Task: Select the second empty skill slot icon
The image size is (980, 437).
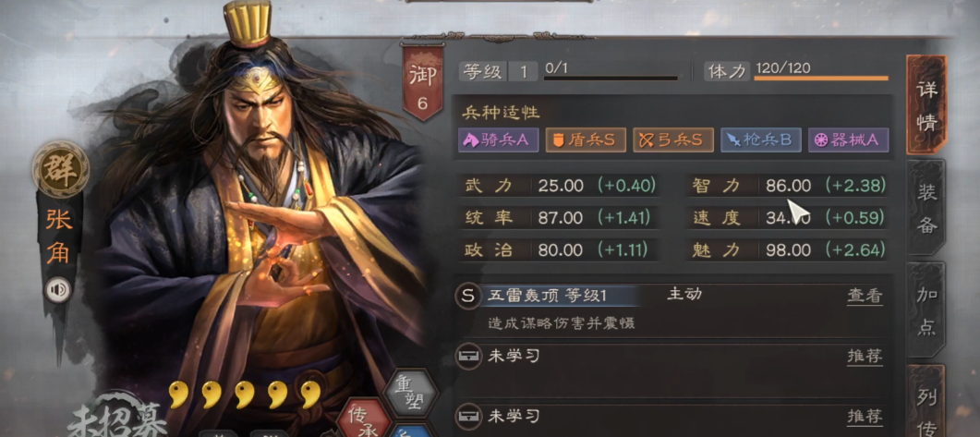Action: tap(468, 415)
